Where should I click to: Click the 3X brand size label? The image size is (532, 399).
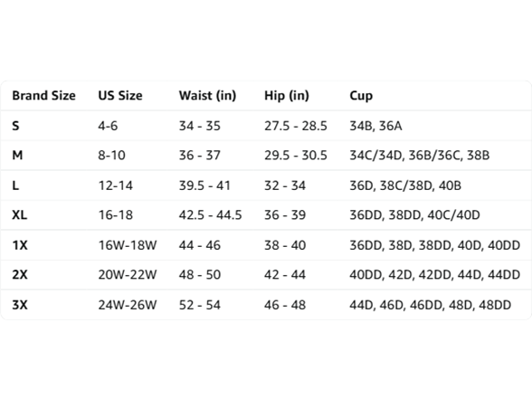click(20, 305)
